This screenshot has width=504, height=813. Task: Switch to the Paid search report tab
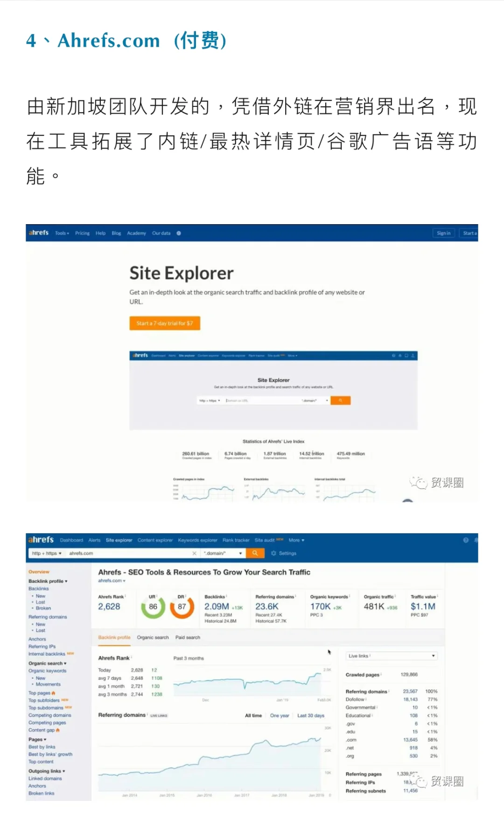[188, 637]
